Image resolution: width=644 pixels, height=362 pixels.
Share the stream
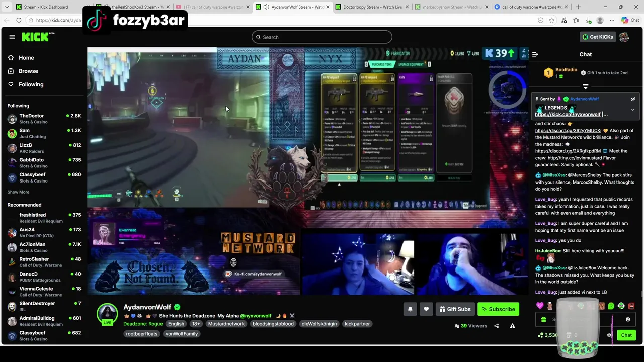496,326
